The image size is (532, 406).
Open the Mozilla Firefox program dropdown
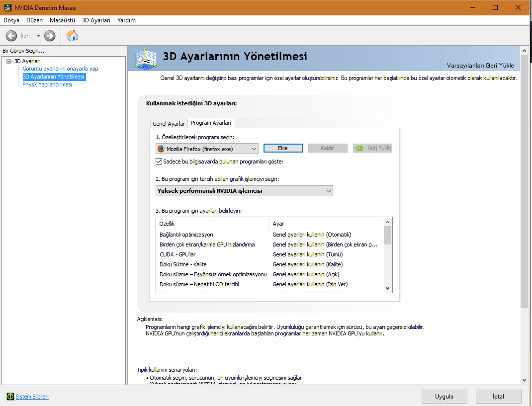click(207, 149)
